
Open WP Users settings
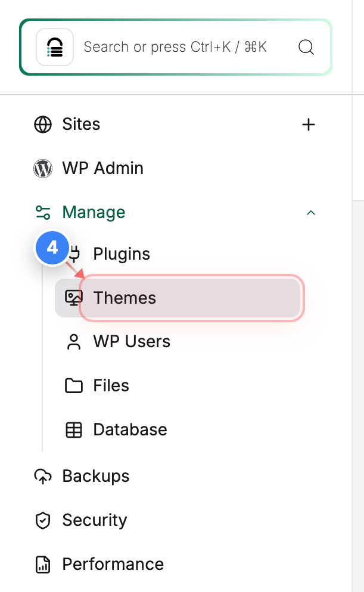pos(131,341)
